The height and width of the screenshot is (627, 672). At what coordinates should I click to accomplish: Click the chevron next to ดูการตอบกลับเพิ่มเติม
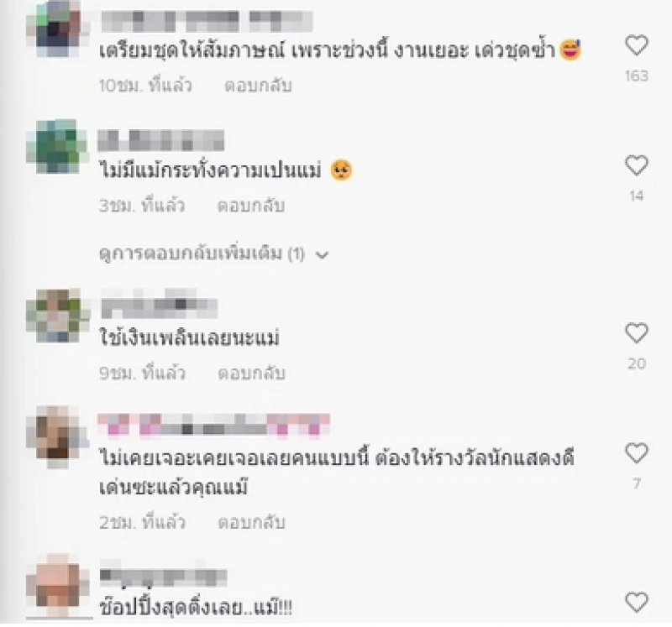322,255
